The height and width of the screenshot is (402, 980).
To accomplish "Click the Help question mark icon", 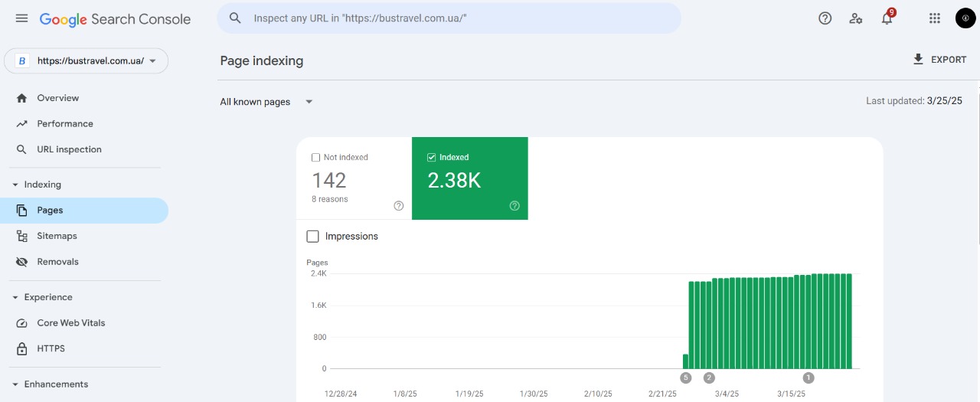I will click(825, 18).
